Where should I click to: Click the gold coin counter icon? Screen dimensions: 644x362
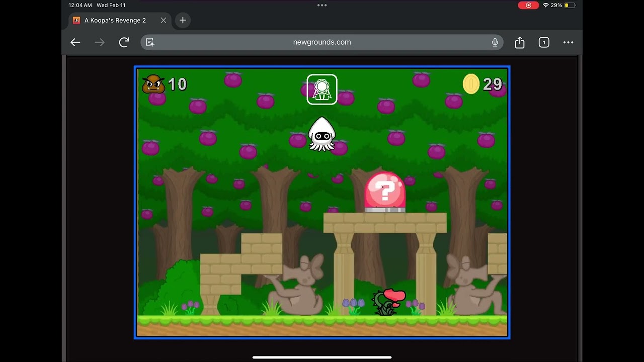tap(471, 84)
